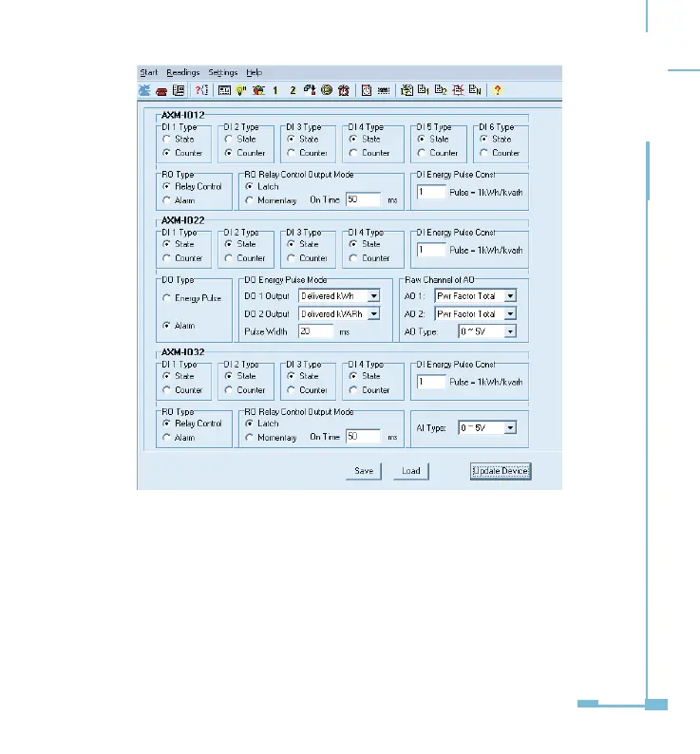Click the document with subscript 2 icon
The image size is (700, 754).
[x=441, y=90]
